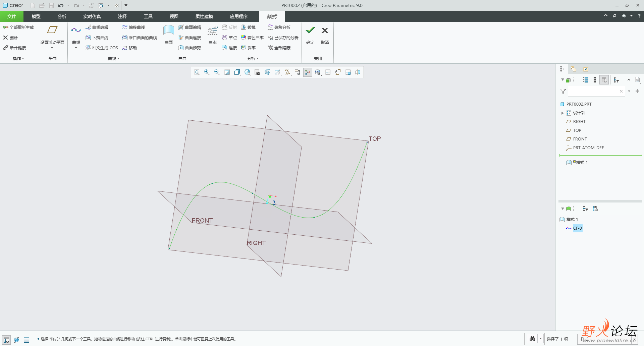Image resolution: width=644 pixels, height=346 pixels.
Task: Select Curve from Surface tool
Action: [x=140, y=38]
